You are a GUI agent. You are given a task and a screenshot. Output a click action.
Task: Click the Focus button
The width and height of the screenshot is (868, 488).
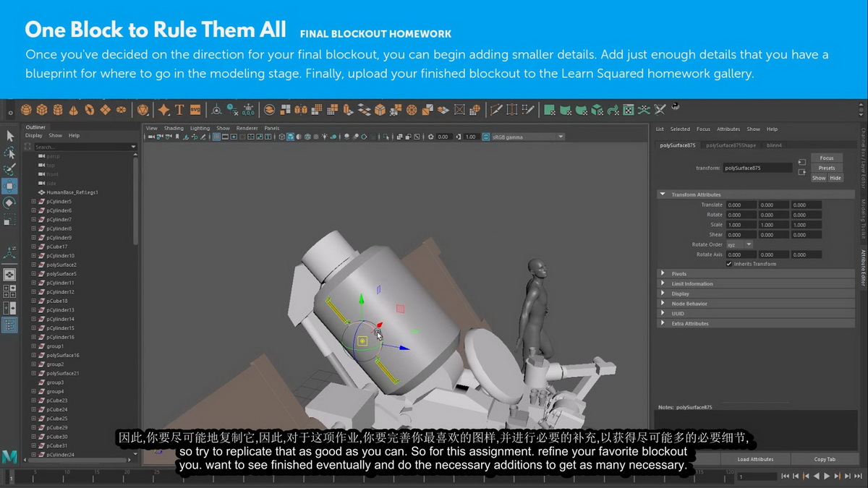tap(826, 158)
